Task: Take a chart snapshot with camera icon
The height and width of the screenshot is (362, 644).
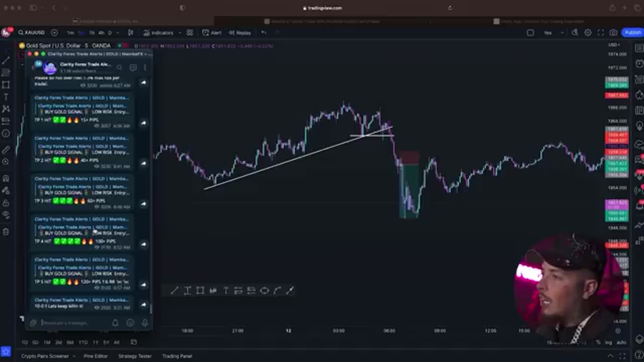Action: point(613,33)
